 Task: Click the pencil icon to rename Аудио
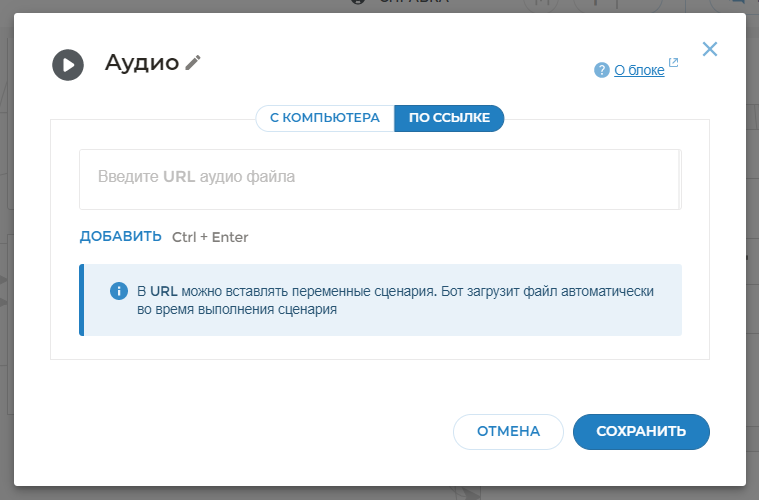pyautogui.click(x=193, y=63)
